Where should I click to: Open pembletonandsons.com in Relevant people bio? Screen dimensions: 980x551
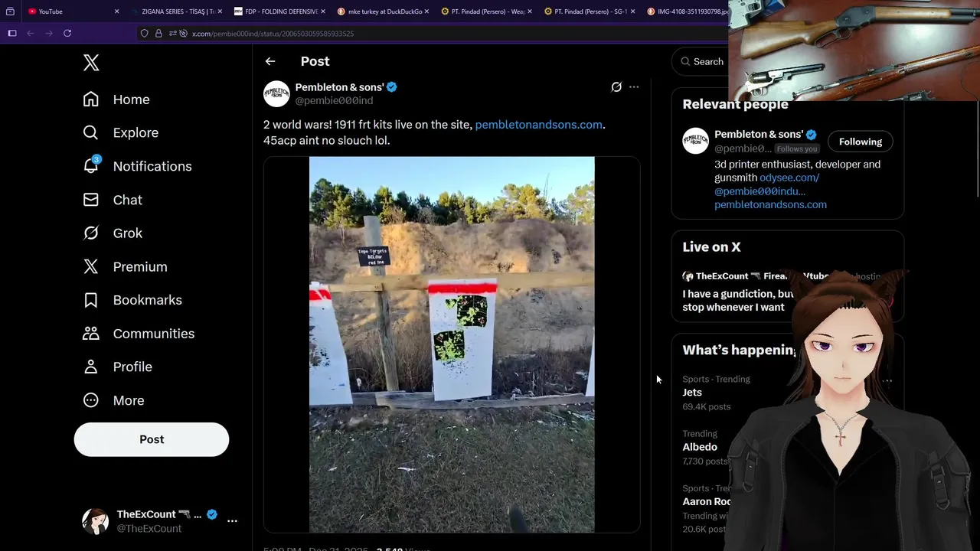(x=770, y=204)
